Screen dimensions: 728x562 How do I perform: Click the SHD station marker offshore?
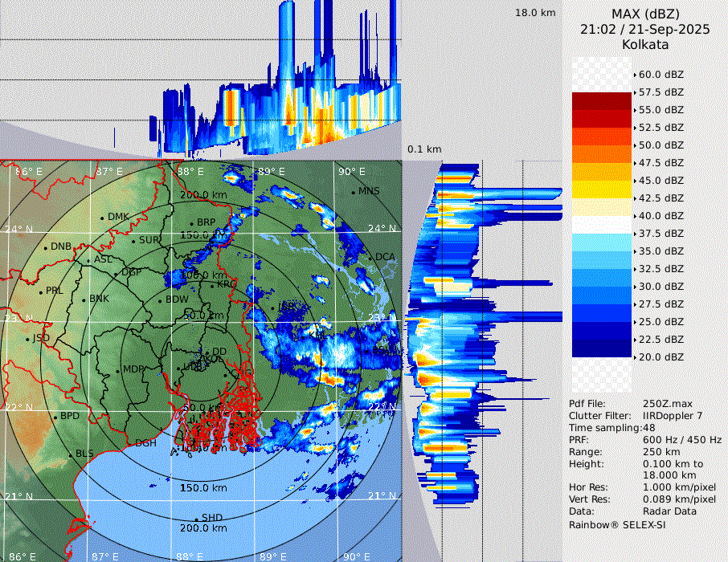196,519
